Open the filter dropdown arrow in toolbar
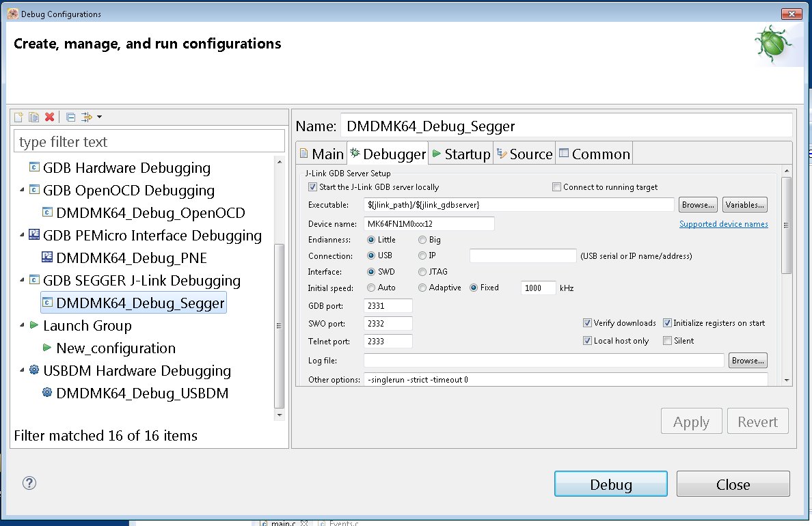 click(99, 117)
